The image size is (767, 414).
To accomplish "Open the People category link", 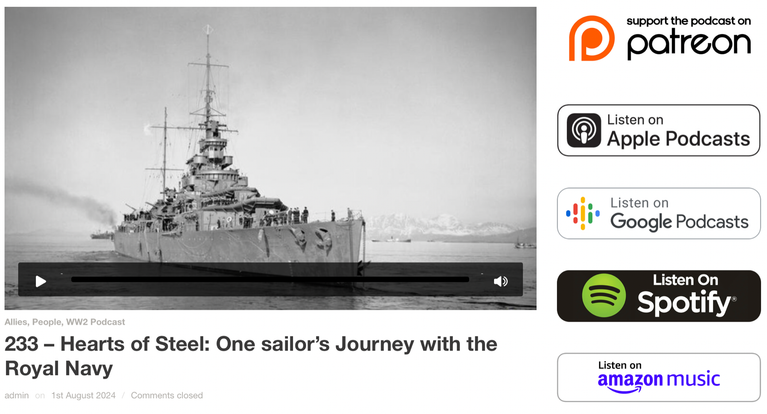I will click(x=47, y=322).
